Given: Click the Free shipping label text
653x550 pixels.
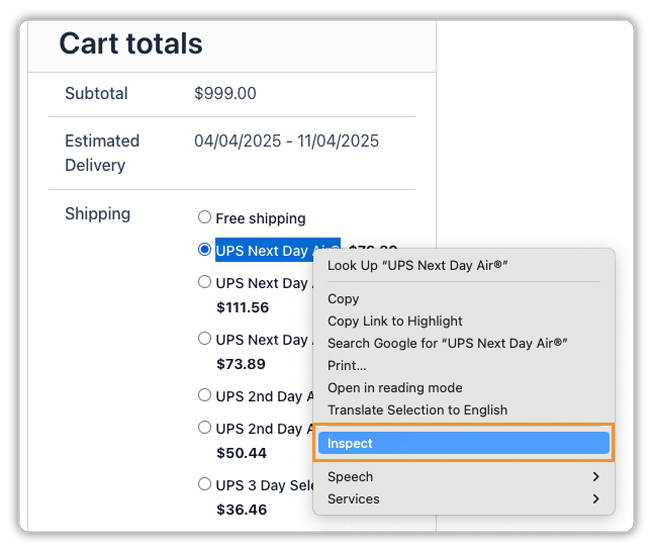Looking at the screenshot, I should click(261, 219).
